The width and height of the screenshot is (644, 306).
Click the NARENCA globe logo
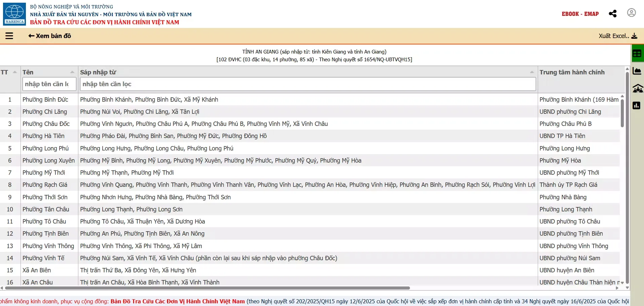14,14
